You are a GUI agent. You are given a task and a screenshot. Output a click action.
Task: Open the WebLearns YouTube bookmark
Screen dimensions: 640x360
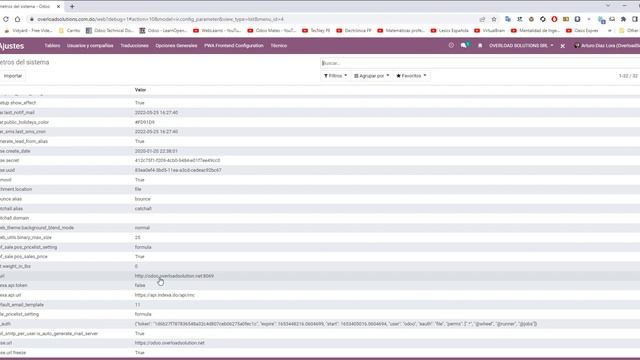pos(217,31)
